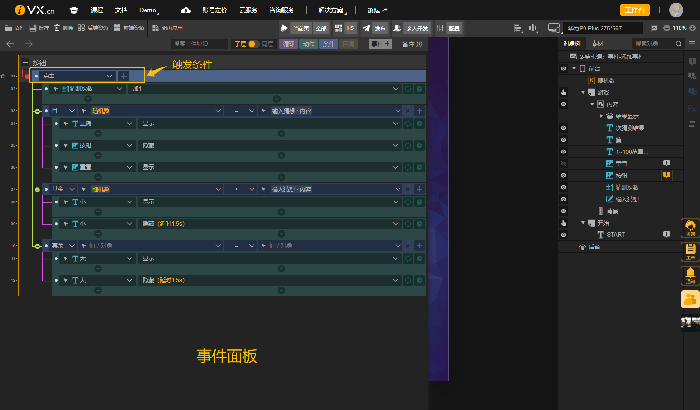Click the iVX.cn logo icon

click(20, 9)
